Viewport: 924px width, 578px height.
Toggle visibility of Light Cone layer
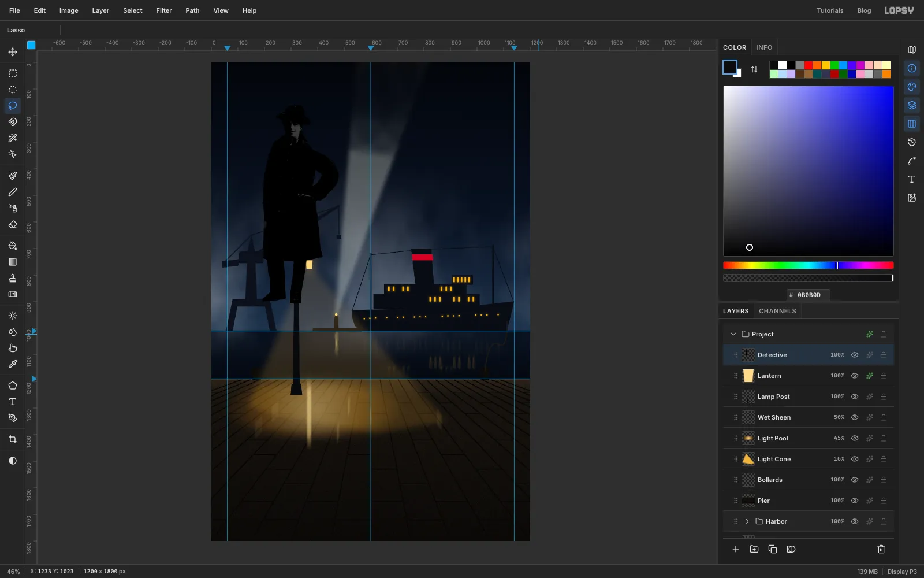click(x=855, y=459)
